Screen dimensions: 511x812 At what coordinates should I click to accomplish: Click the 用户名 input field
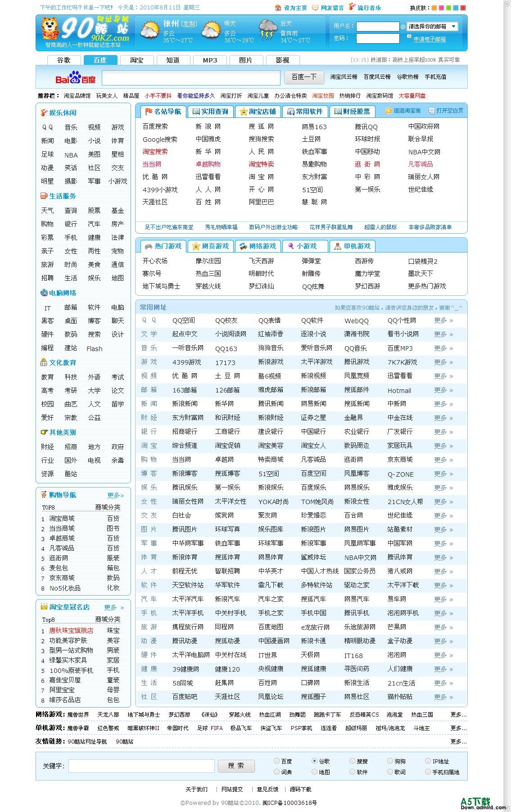tap(378, 27)
